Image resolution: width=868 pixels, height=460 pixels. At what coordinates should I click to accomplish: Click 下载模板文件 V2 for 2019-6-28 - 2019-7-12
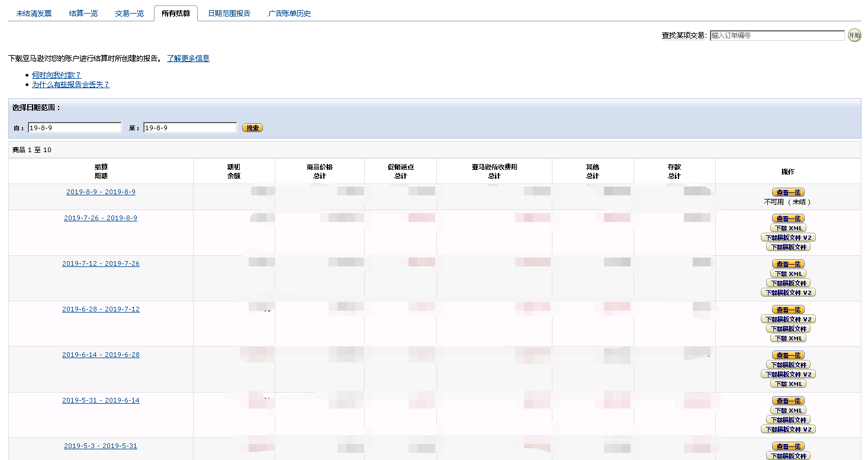(788, 319)
